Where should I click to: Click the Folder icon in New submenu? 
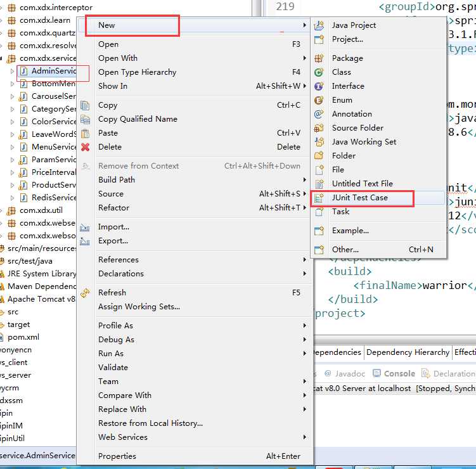tap(319, 156)
